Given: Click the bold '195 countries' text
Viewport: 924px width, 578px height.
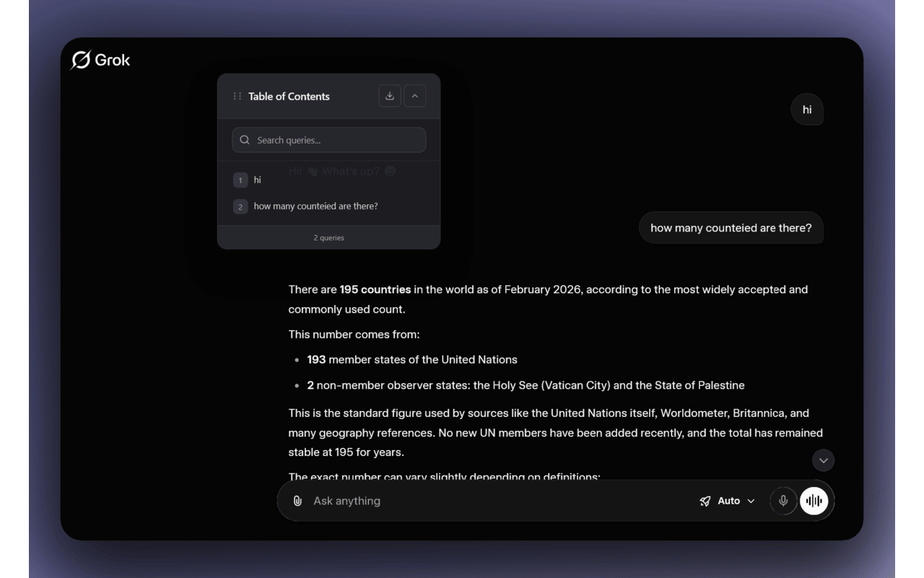Looking at the screenshot, I should pyautogui.click(x=375, y=290).
